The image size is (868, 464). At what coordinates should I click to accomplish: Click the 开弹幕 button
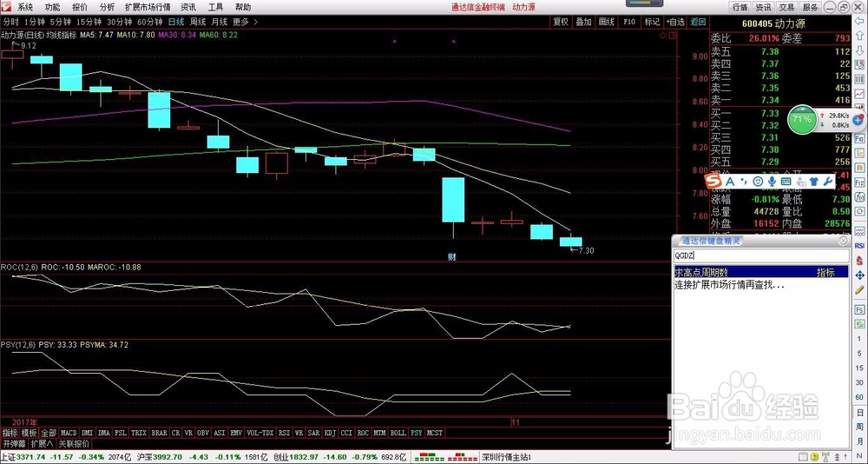14,444
